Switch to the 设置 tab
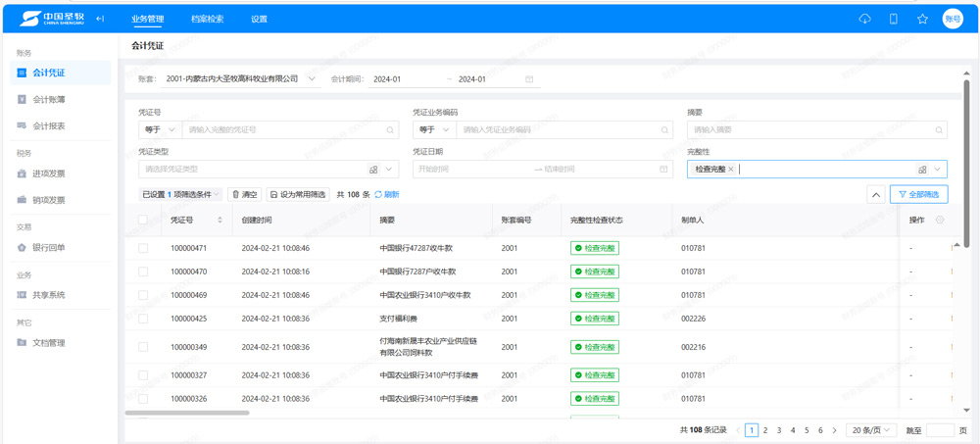The height and width of the screenshot is (444, 980). pyautogui.click(x=260, y=19)
